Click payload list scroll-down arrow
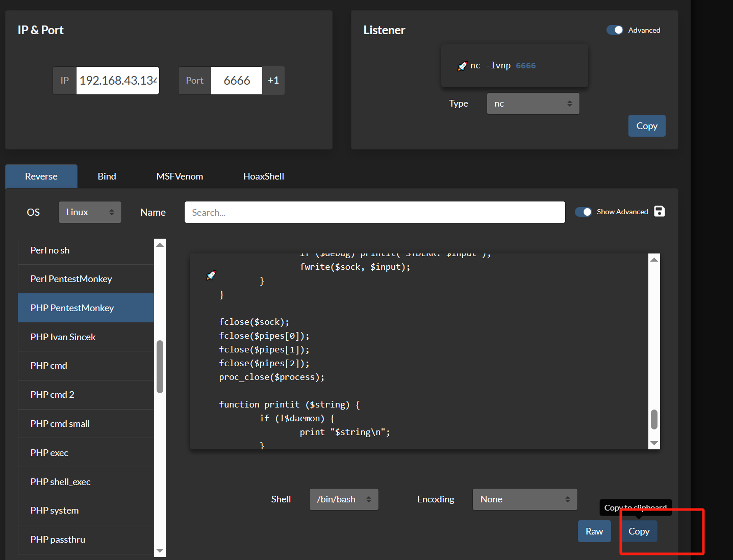This screenshot has width=733, height=560. [x=160, y=551]
